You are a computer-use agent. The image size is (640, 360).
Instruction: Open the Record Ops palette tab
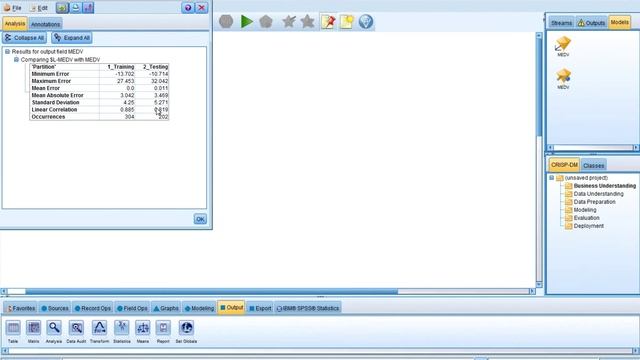(93, 308)
